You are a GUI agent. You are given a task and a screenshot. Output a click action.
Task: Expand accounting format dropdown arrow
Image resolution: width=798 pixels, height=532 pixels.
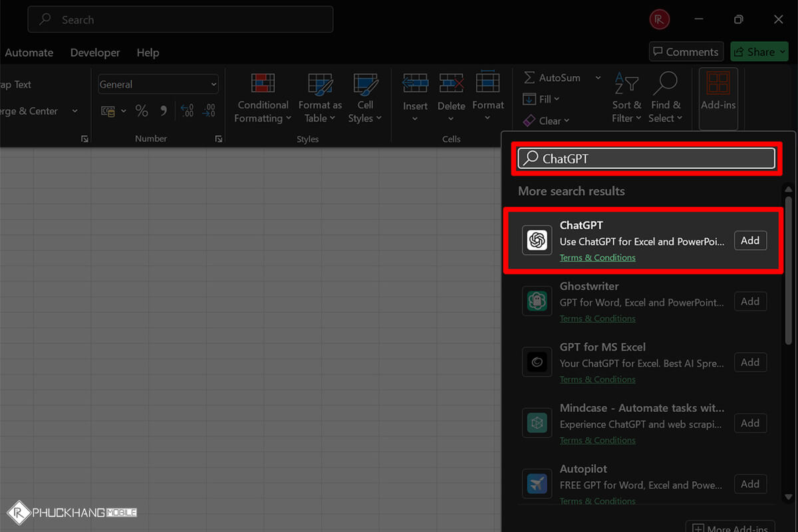click(123, 111)
